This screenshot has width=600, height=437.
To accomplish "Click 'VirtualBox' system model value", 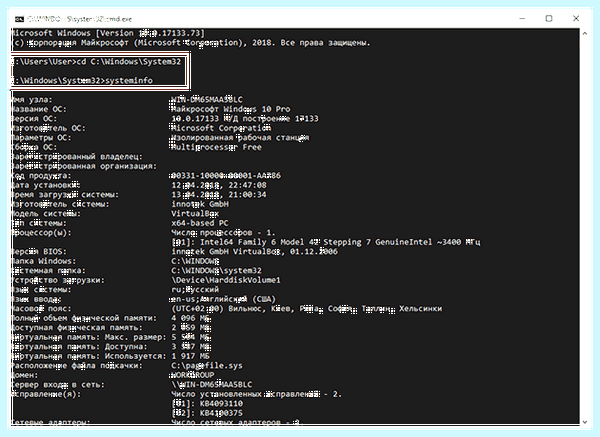I will (195, 214).
